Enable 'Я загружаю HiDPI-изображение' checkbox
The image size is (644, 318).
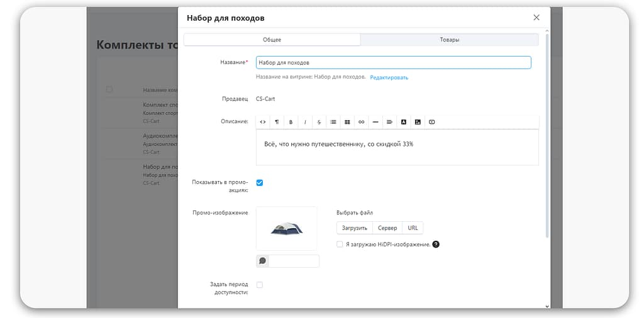[340, 244]
